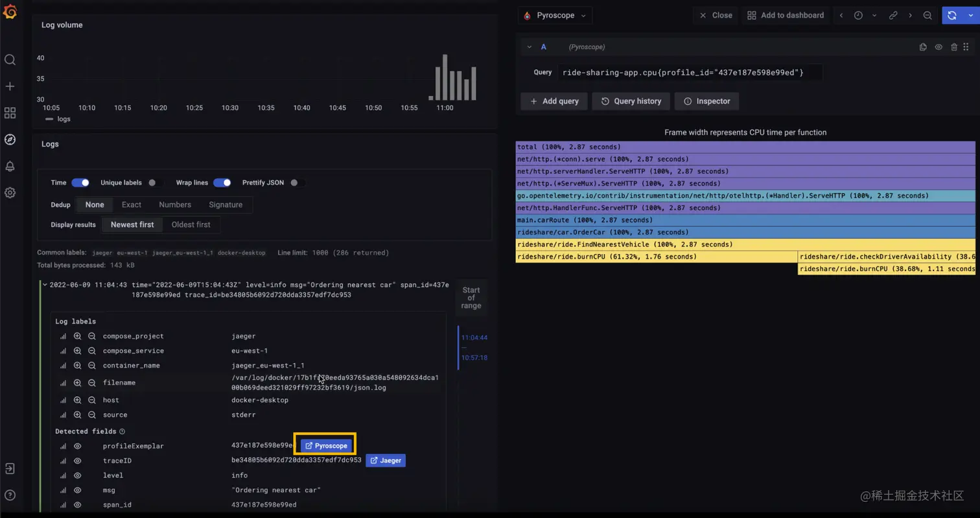Open Help via the question mark icon
This screenshot has width=980, height=518.
[x=10, y=495]
